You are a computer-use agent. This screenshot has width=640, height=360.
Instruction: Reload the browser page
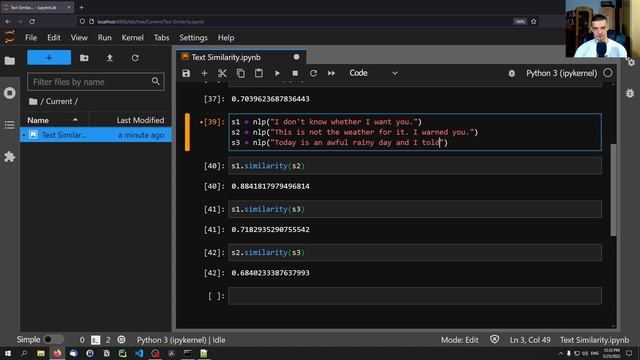32,21
